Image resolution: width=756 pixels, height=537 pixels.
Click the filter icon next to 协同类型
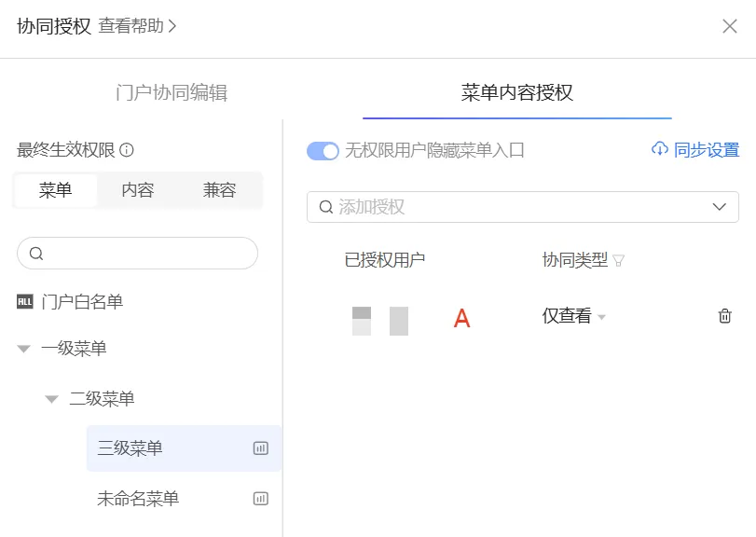pyautogui.click(x=618, y=261)
